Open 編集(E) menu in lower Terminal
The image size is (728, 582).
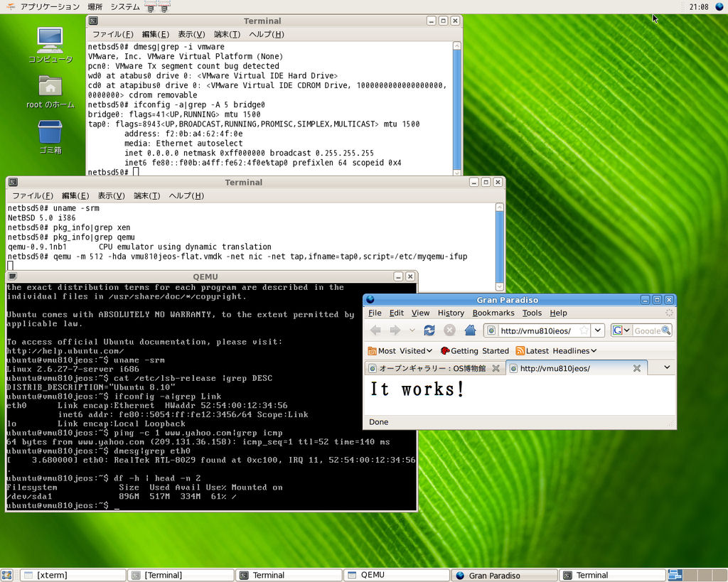(75, 195)
